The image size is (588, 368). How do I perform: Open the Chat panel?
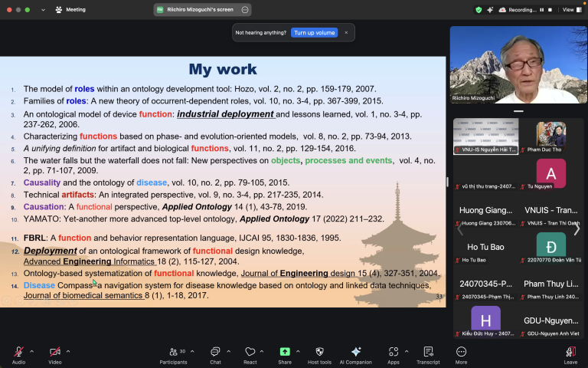pos(215,352)
